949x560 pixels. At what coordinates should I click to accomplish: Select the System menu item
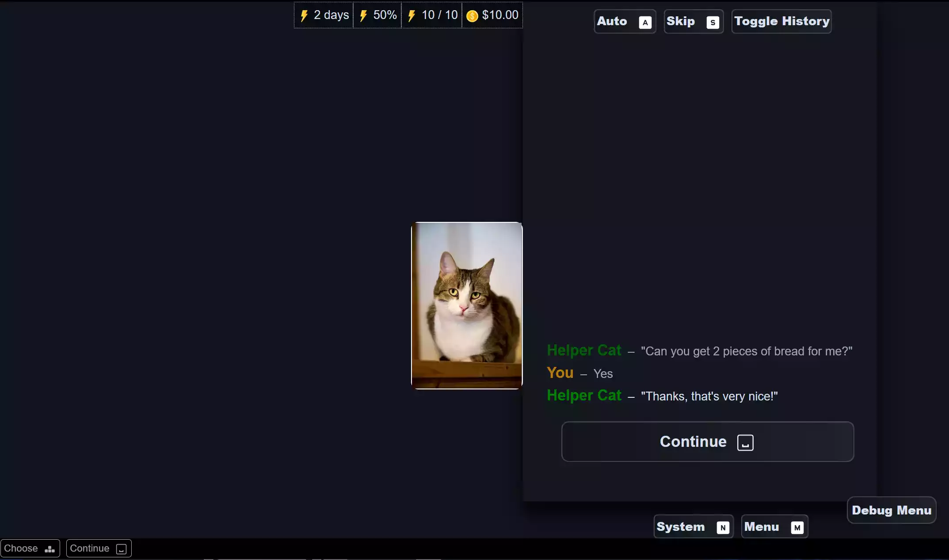693,526
